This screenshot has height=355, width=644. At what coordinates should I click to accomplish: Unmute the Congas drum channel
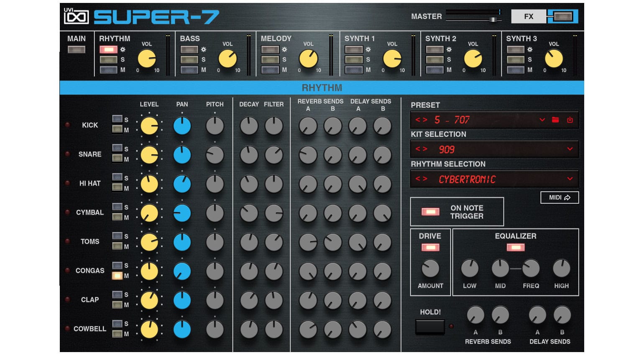[x=117, y=276]
